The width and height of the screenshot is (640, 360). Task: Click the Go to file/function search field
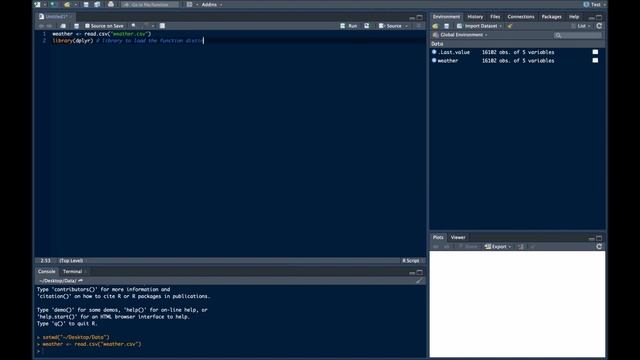click(x=150, y=4)
